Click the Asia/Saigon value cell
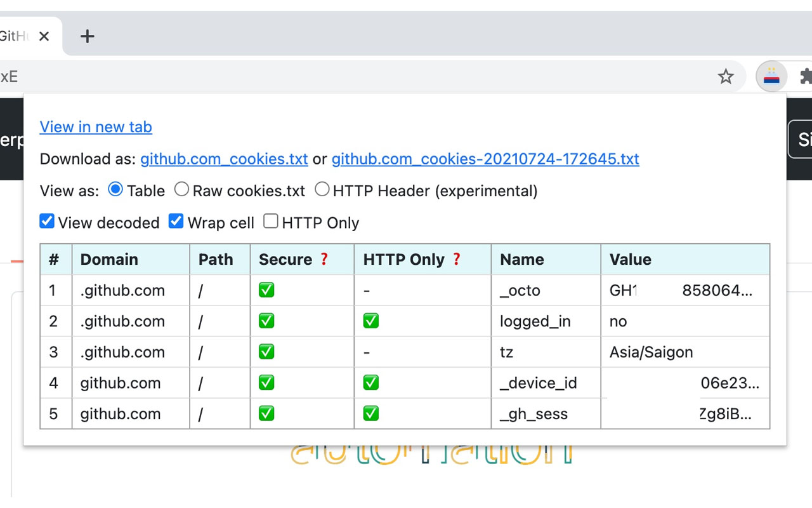The height and width of the screenshot is (508, 812). pyautogui.click(x=686, y=352)
